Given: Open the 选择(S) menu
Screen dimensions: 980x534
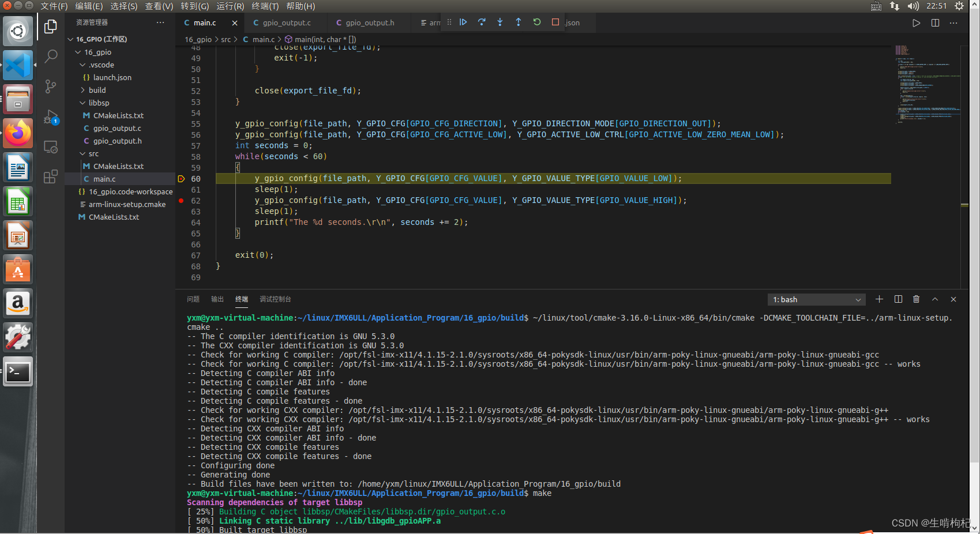Looking at the screenshot, I should click(x=124, y=6).
